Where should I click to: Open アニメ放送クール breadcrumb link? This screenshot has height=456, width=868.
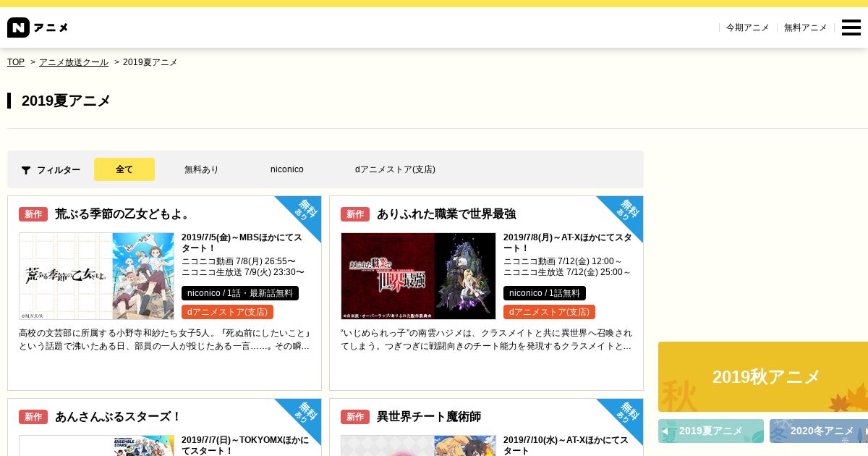point(74,62)
